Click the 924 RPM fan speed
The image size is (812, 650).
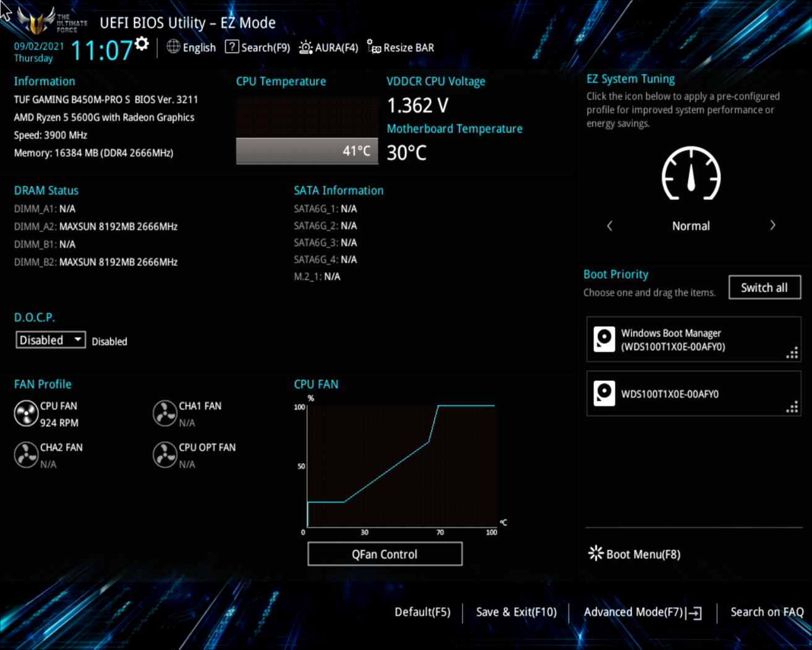[59, 423]
